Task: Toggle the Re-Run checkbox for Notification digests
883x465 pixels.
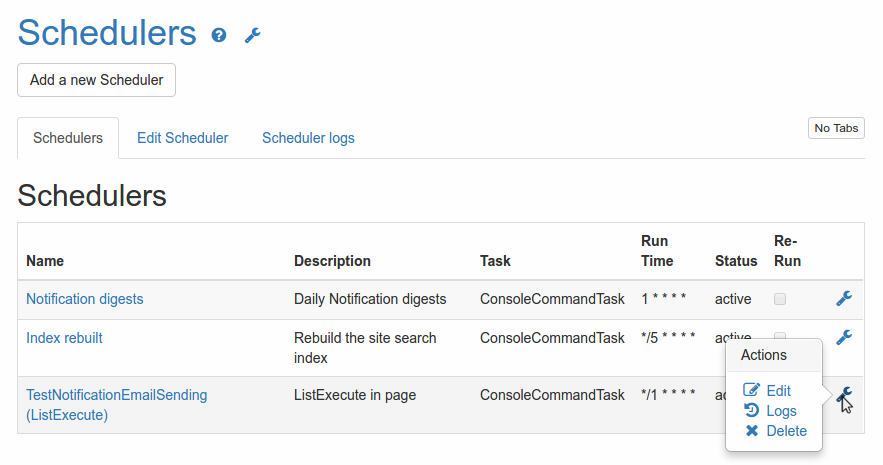Action: [780, 299]
